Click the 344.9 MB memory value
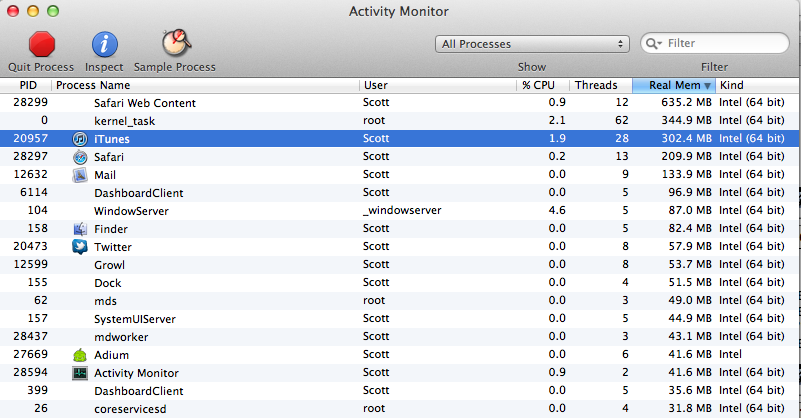Image resolution: width=801 pixels, height=418 pixels. (x=686, y=121)
